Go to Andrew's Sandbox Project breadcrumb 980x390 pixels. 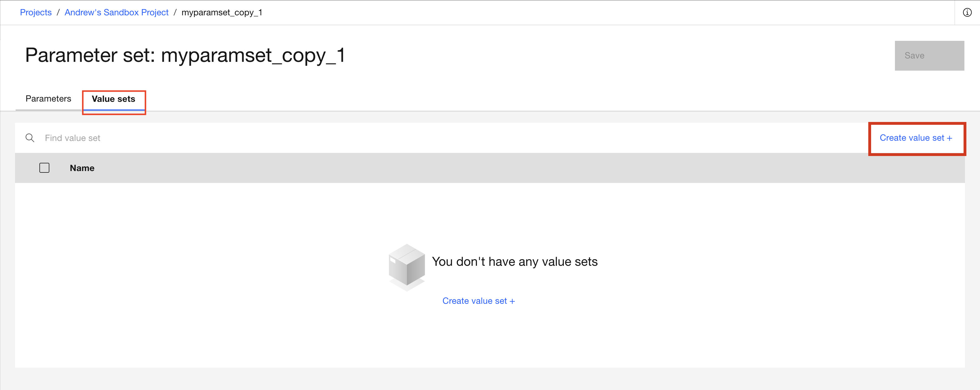coord(117,12)
